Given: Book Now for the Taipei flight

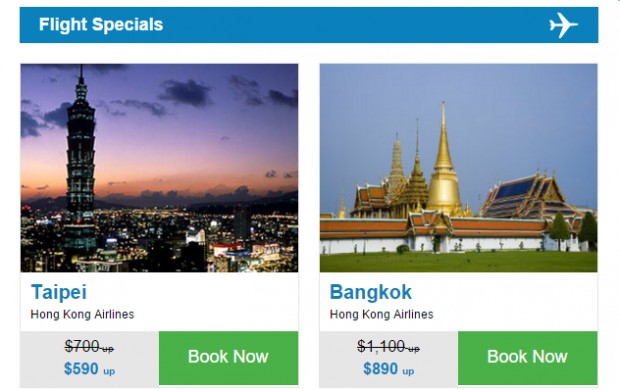Looking at the screenshot, I should click(229, 358).
